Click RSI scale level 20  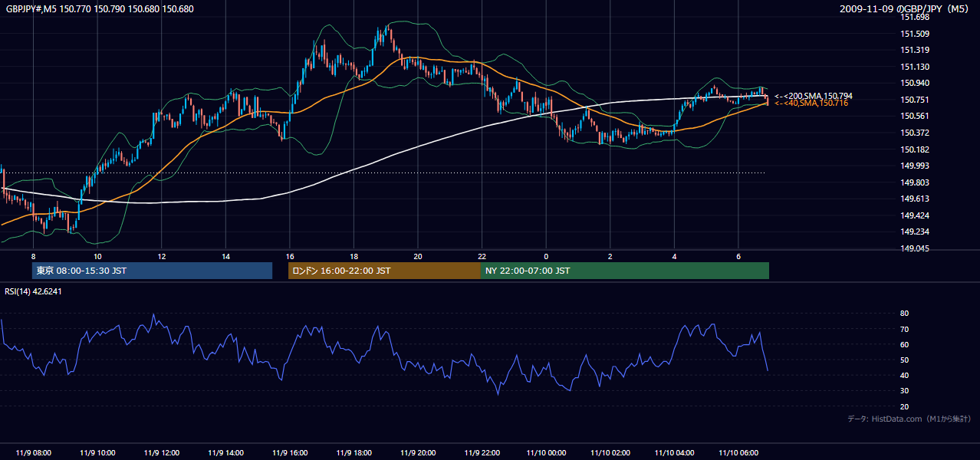click(904, 406)
